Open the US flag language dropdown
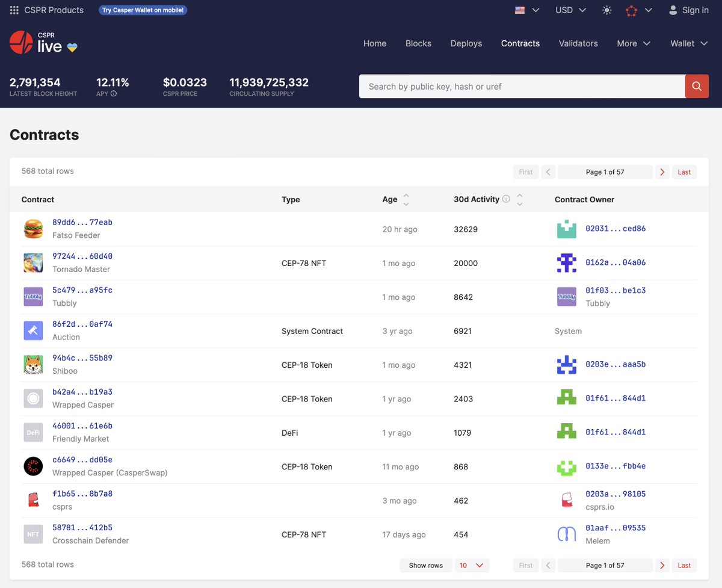Viewport: 722px width, 588px height. [527, 10]
